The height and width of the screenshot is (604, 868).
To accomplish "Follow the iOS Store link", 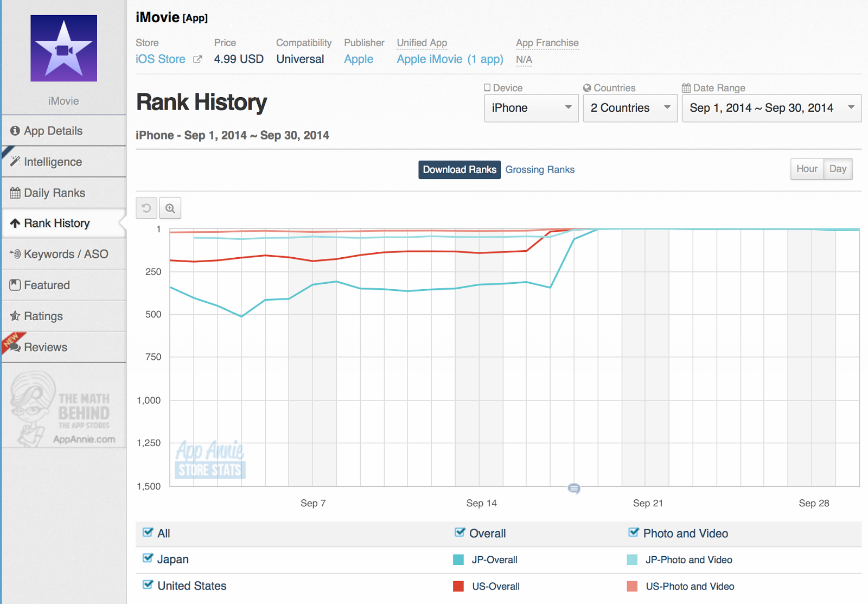I will tap(161, 59).
